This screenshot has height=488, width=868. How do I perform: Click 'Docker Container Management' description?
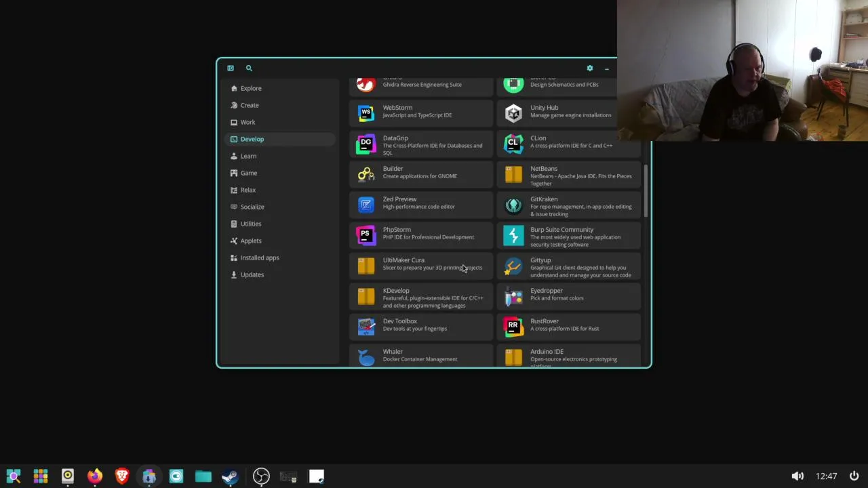tap(420, 359)
